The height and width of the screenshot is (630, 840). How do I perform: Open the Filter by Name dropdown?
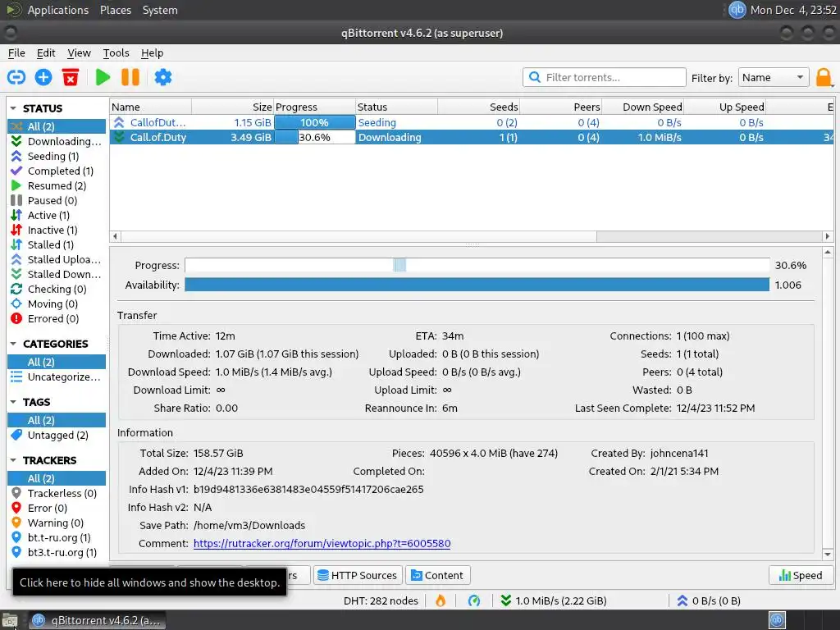pos(773,78)
